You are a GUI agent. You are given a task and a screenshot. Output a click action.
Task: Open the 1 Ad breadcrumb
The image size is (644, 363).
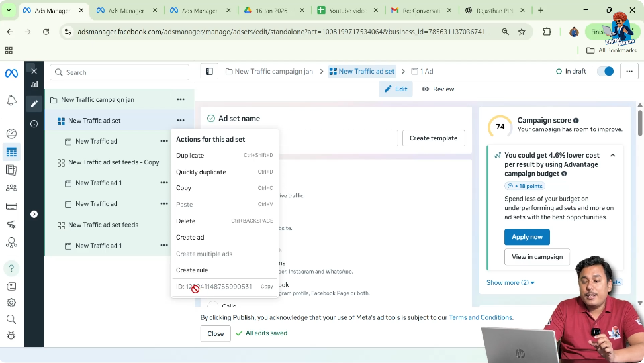pos(422,71)
